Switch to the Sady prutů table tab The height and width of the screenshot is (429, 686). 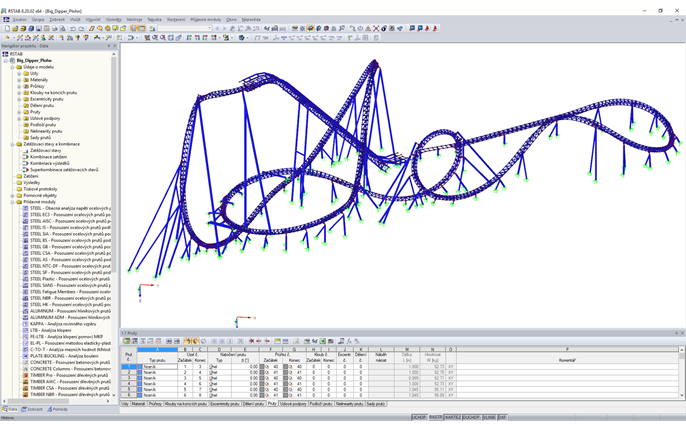375,404
